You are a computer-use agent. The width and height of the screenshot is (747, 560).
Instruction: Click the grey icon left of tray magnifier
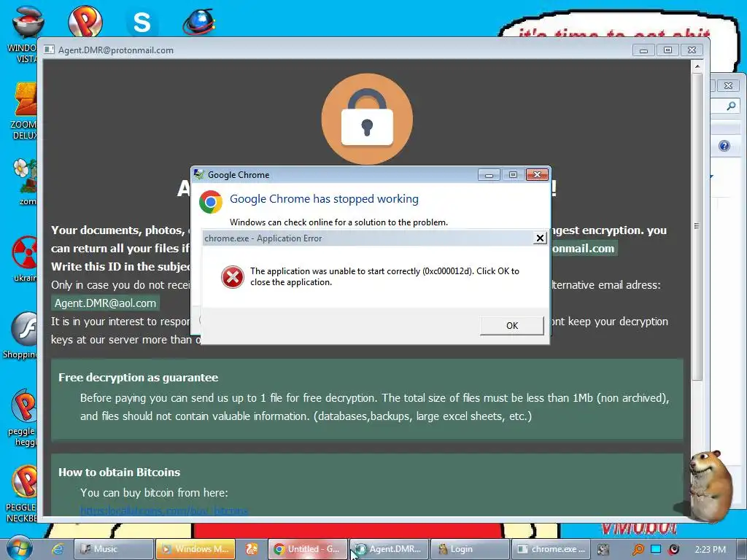pyautogui.click(x=603, y=550)
